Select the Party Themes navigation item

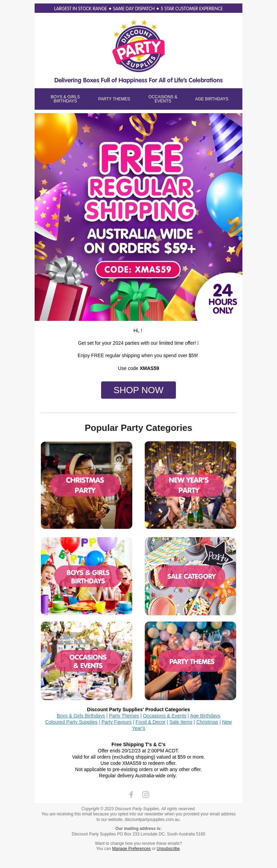tap(114, 99)
